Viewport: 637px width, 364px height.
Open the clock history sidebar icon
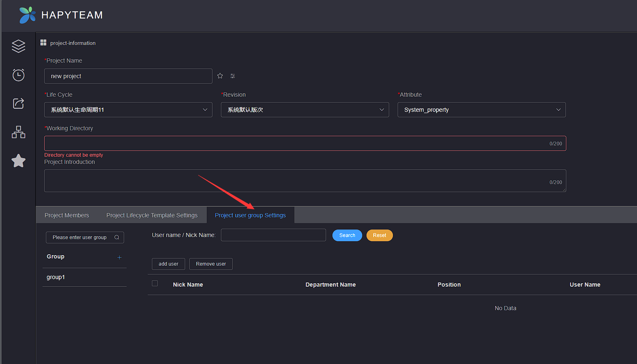19,75
